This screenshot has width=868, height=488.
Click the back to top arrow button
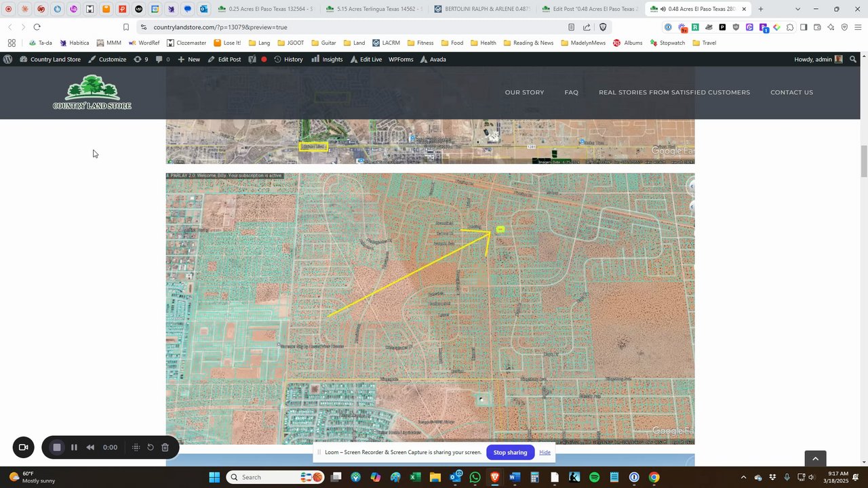point(815,459)
